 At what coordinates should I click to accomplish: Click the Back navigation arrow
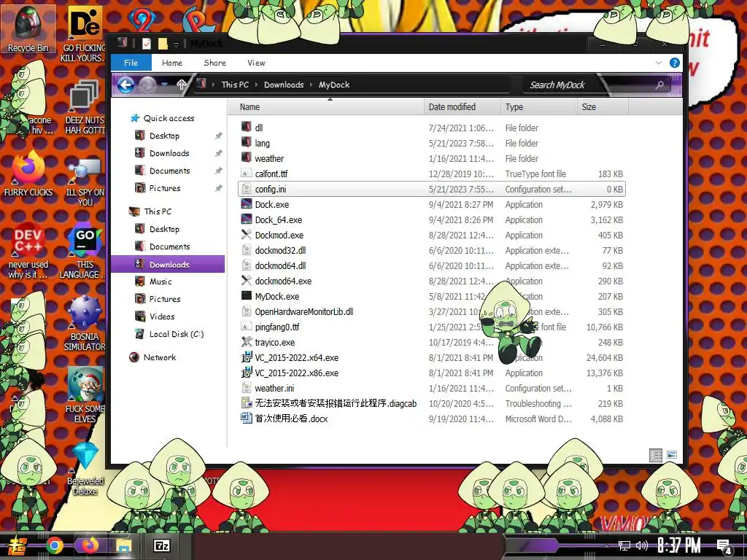point(125,85)
